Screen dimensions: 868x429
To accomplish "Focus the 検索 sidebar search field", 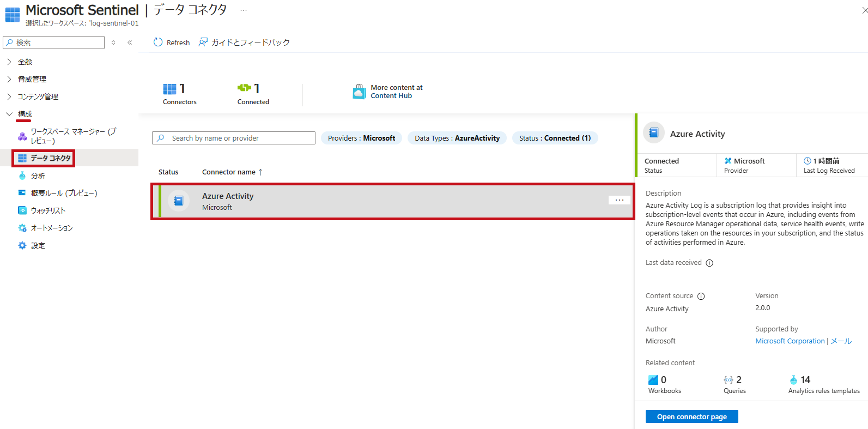I will click(53, 43).
